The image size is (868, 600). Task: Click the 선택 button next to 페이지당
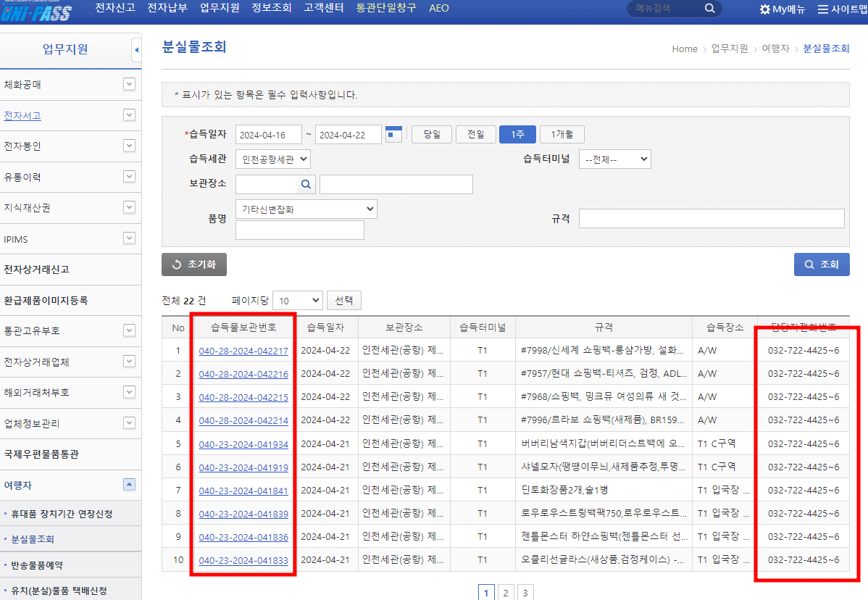point(343,299)
